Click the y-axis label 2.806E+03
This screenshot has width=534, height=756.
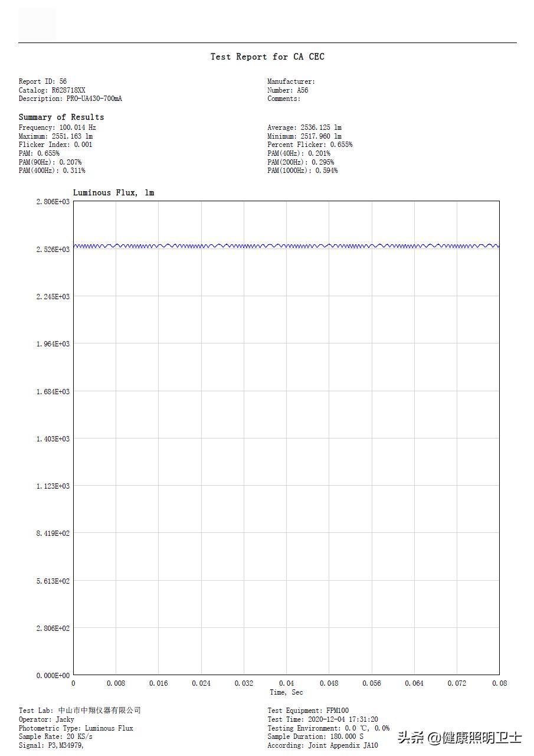[53, 202]
